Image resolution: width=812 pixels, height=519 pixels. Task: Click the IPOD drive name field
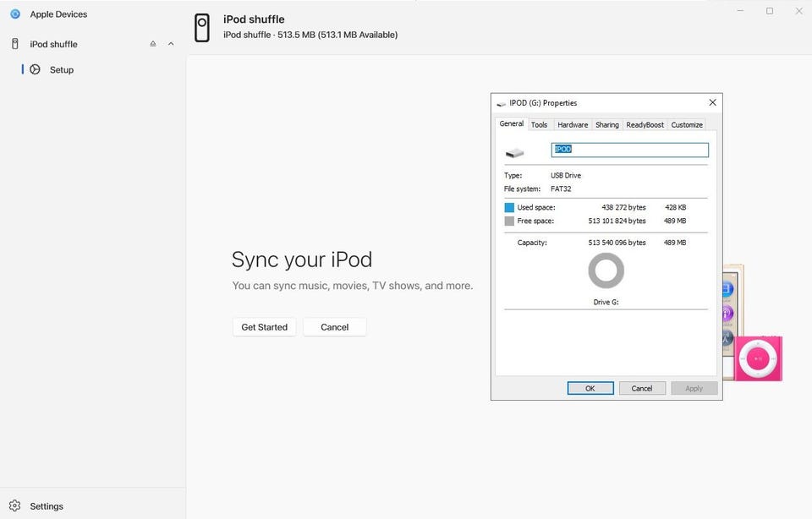629,150
